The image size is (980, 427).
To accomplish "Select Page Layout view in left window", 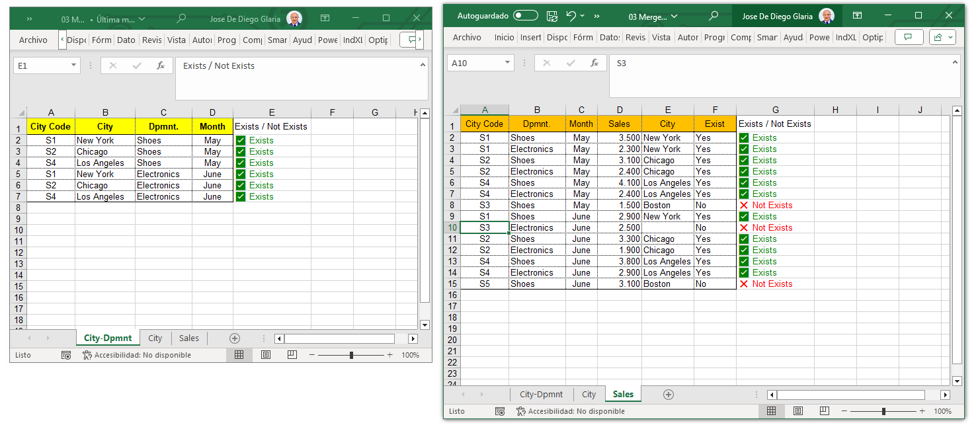I will click(266, 355).
